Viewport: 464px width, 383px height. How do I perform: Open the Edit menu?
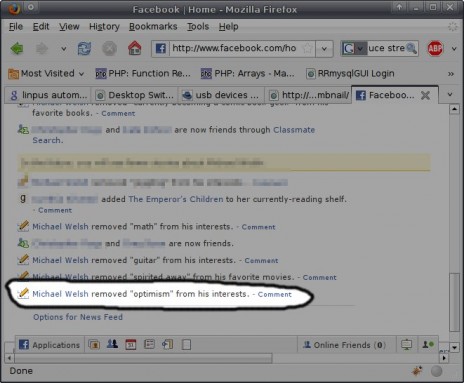[x=41, y=27]
